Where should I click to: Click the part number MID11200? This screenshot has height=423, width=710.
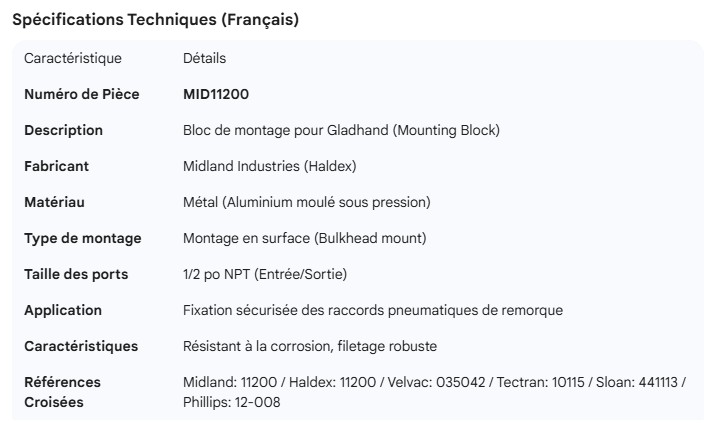coord(216,94)
